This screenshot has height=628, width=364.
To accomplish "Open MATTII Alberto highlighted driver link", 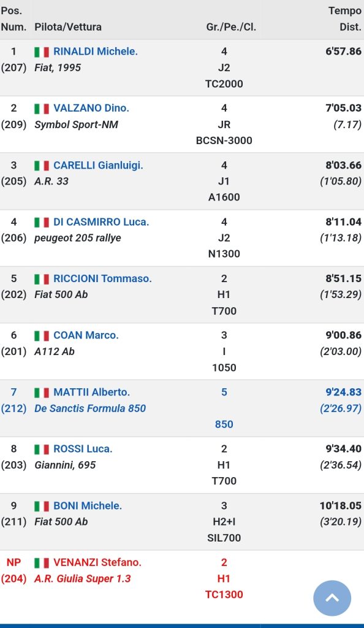I will (91, 392).
